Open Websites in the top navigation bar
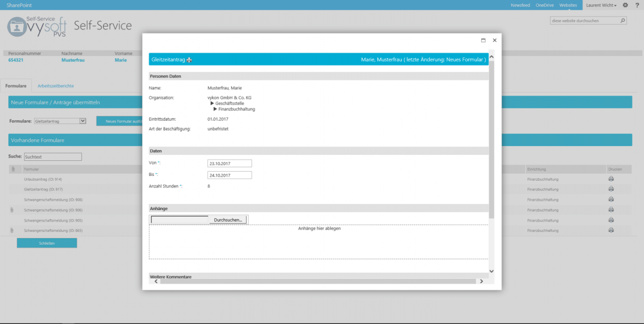644x324 pixels. [x=568, y=5]
